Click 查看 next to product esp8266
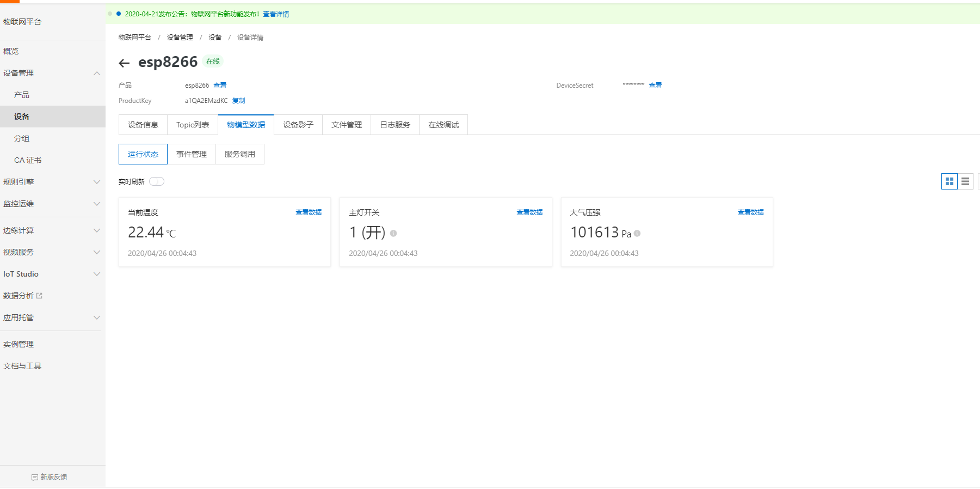 point(220,85)
